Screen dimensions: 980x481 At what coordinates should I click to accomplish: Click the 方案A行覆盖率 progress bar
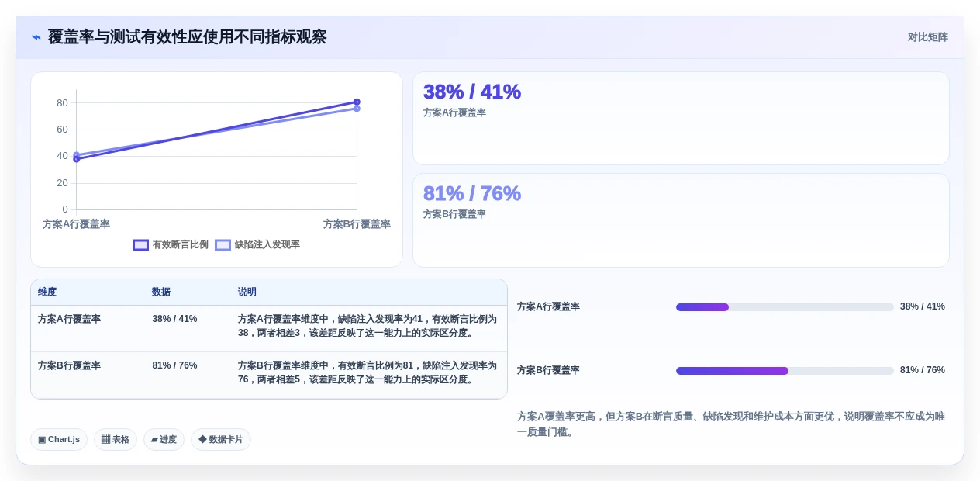pyautogui.click(x=785, y=307)
